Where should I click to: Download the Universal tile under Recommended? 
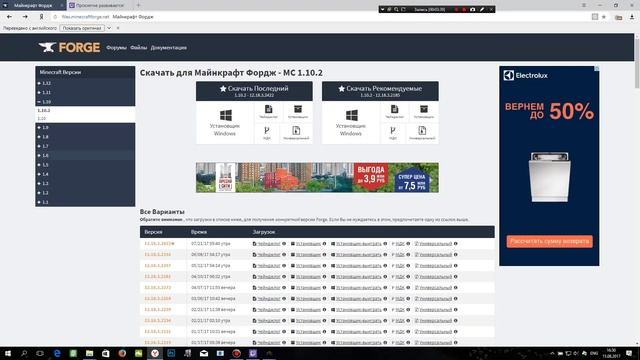(422, 133)
